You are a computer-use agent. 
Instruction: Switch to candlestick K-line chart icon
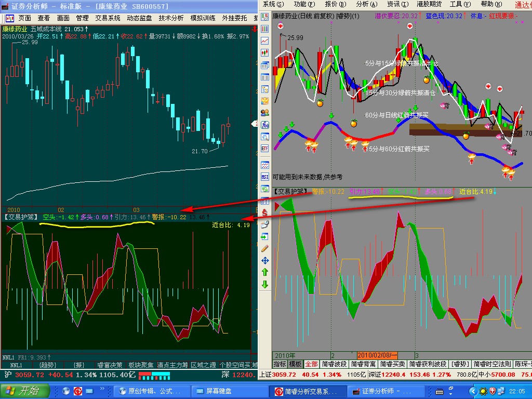click(264, 53)
